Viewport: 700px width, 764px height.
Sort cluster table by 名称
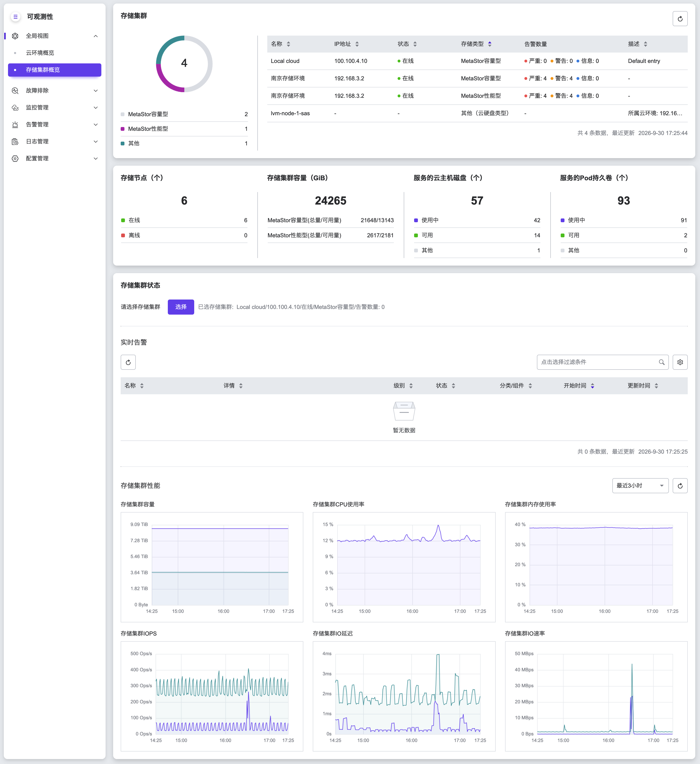288,44
